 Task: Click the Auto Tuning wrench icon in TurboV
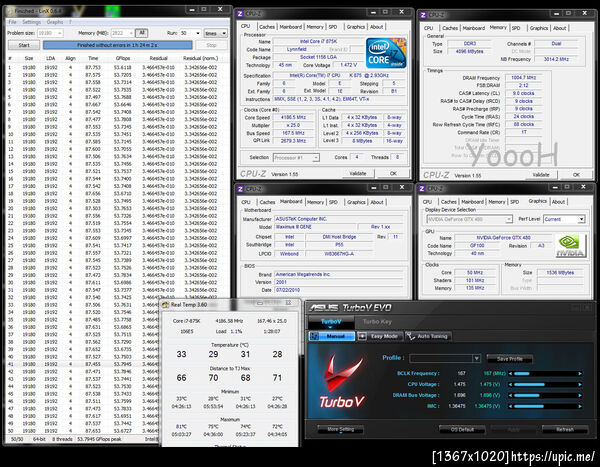click(411, 336)
